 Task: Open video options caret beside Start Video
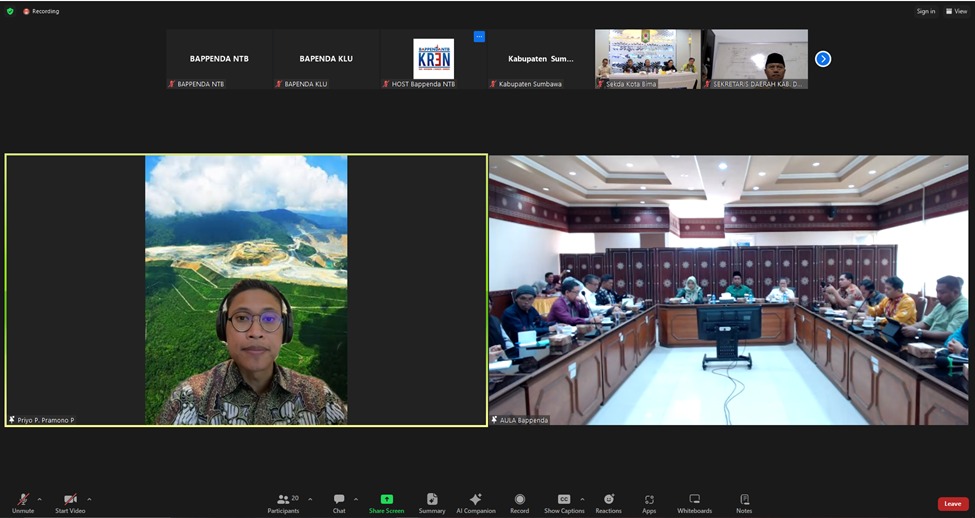pos(89,499)
